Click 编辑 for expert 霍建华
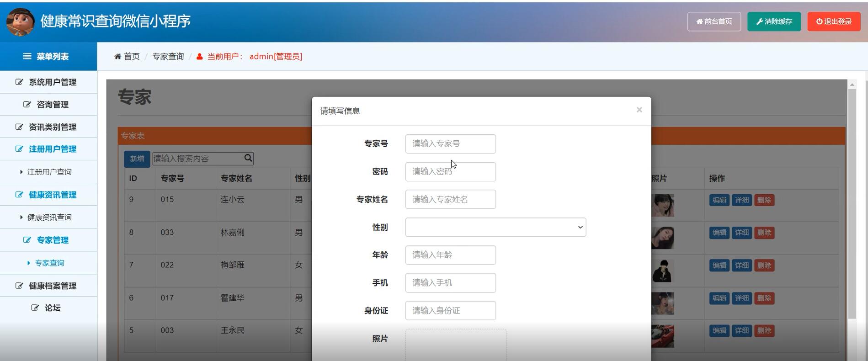 719,298
